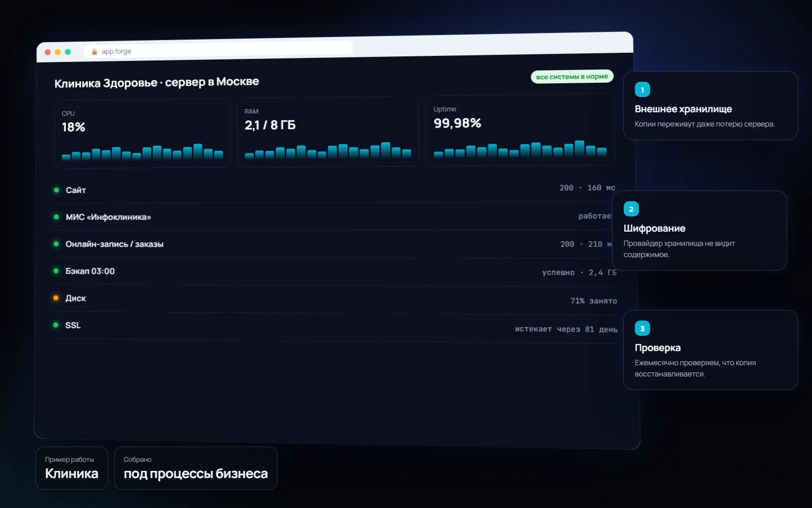The image size is (812, 508).
Task: Click the '200 · 160 мс' response value
Action: [x=587, y=188]
